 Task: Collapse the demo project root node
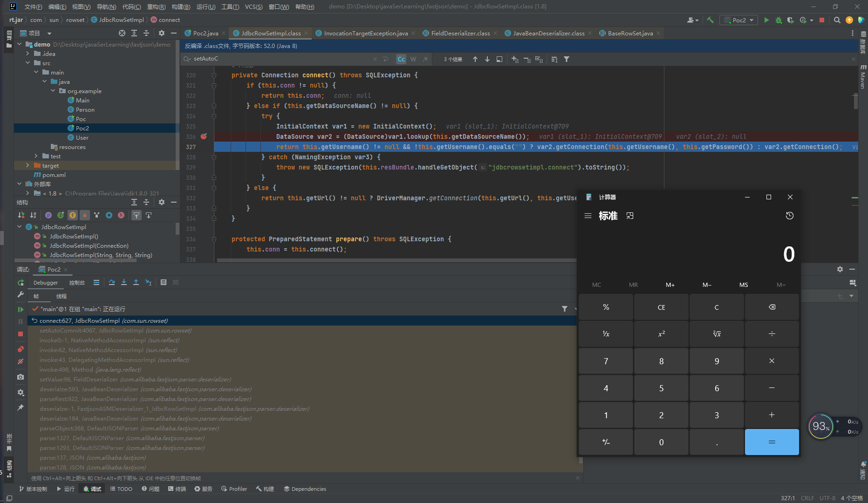[20, 44]
